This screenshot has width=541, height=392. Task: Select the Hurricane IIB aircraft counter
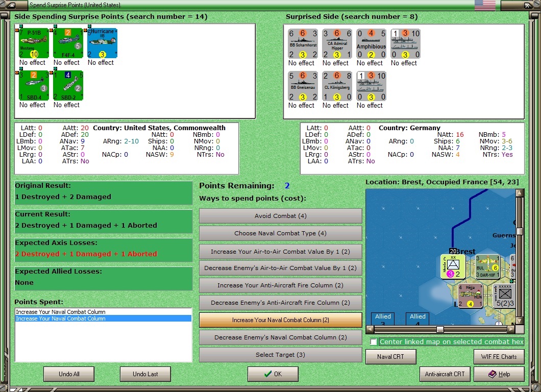pyautogui.click(x=102, y=43)
